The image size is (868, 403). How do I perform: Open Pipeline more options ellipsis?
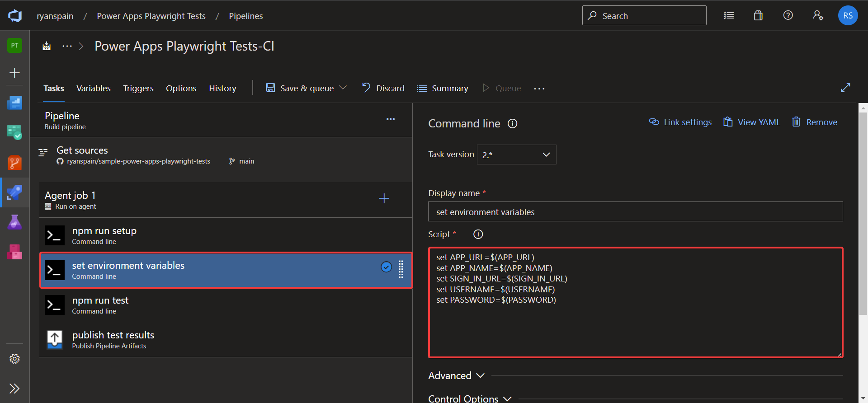click(x=391, y=119)
